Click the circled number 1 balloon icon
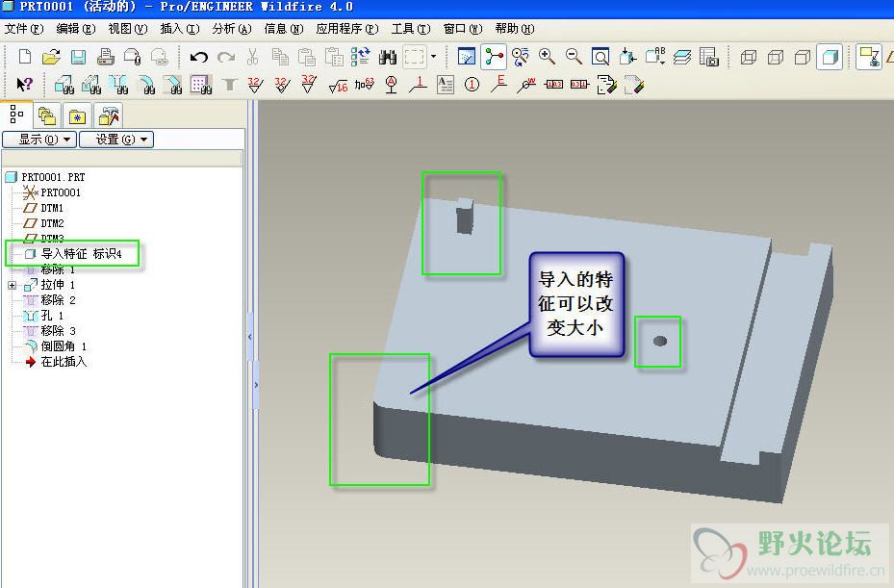894x588 pixels. click(472, 85)
